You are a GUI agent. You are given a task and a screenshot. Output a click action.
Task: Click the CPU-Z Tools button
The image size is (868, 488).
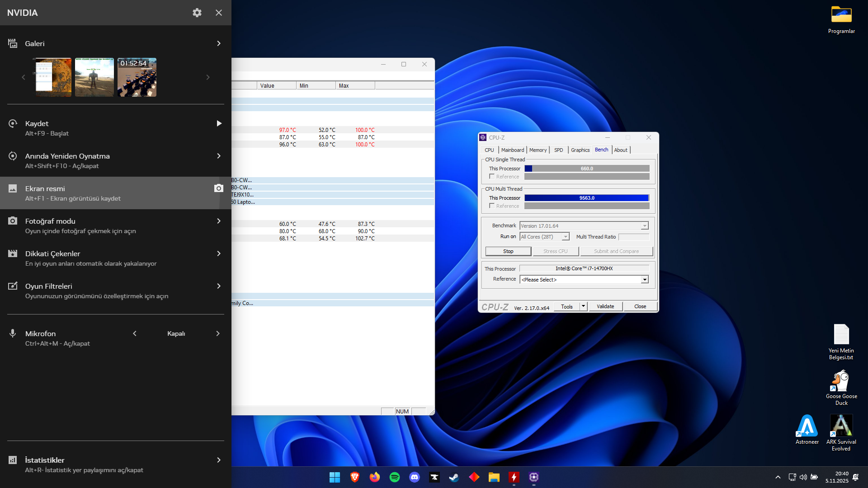[567, 306]
